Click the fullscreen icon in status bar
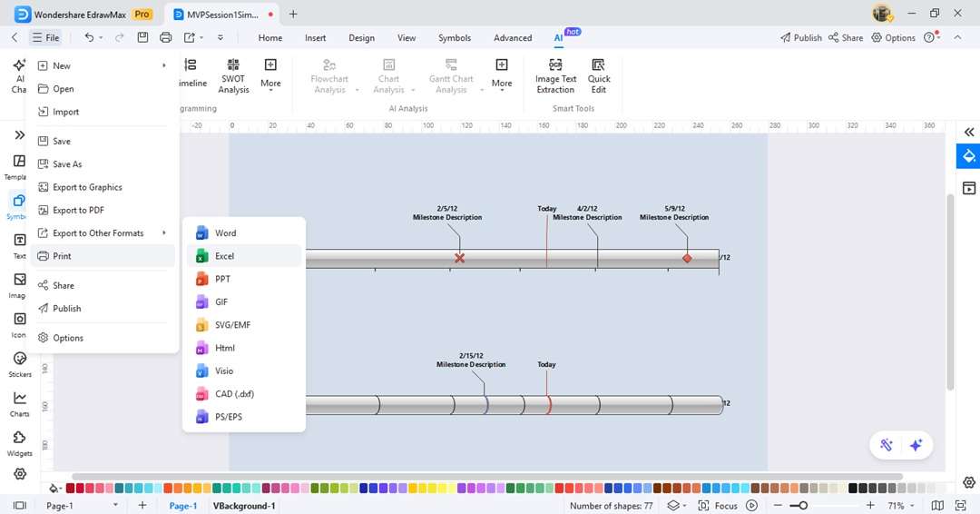The height and width of the screenshot is (514, 980). coord(961,505)
